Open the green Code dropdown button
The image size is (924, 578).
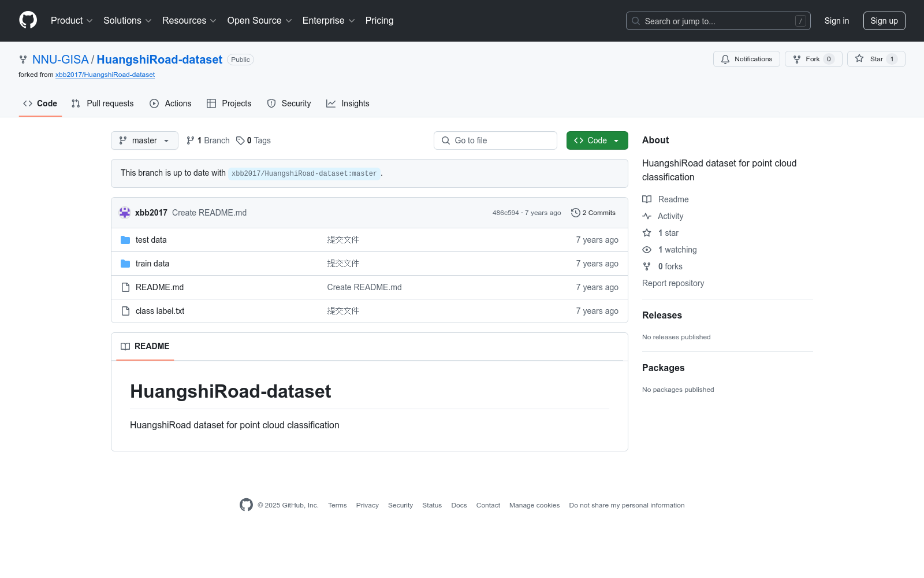(x=597, y=140)
